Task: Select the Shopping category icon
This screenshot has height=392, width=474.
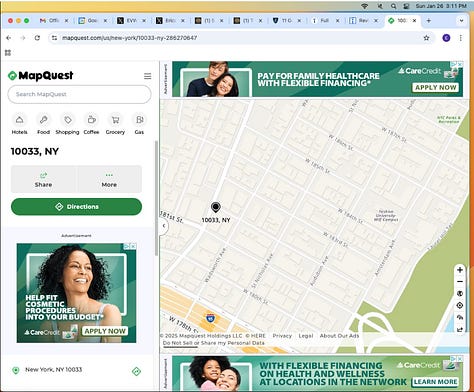Action: [x=68, y=120]
